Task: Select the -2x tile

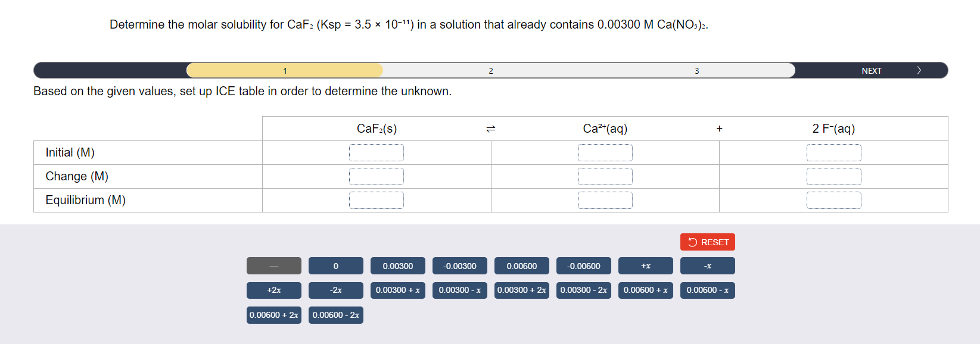Action: (335, 290)
